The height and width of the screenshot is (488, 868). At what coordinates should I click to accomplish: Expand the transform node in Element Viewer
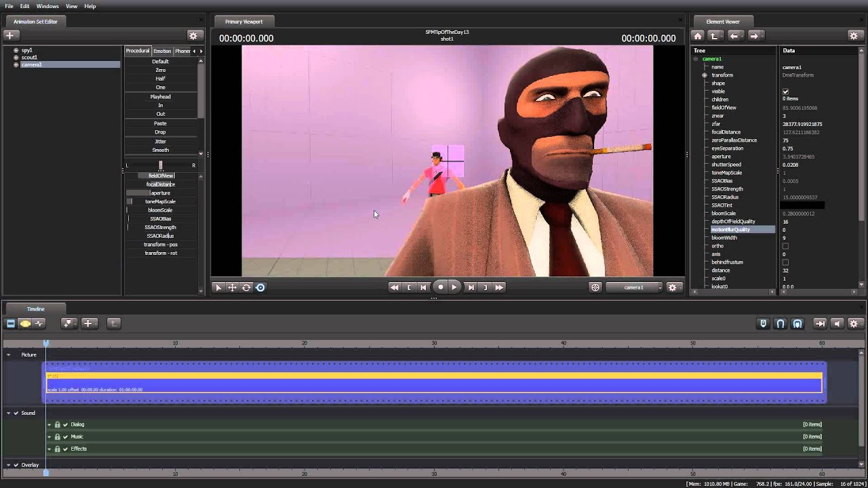705,75
